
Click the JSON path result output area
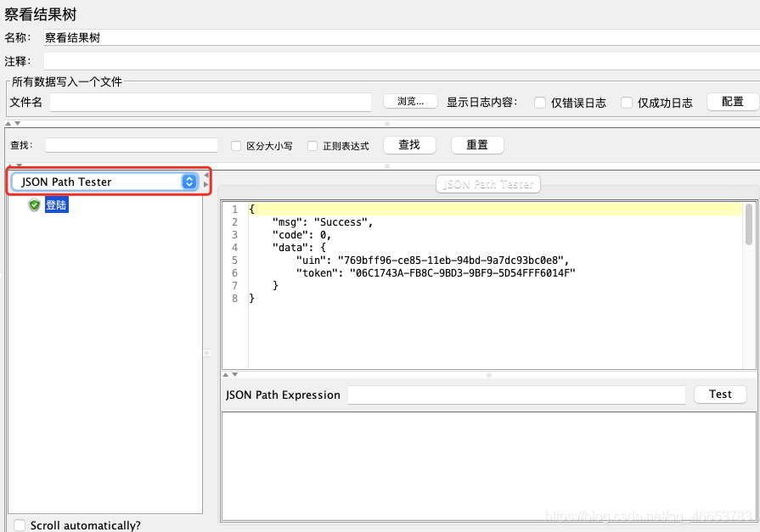(x=488, y=466)
